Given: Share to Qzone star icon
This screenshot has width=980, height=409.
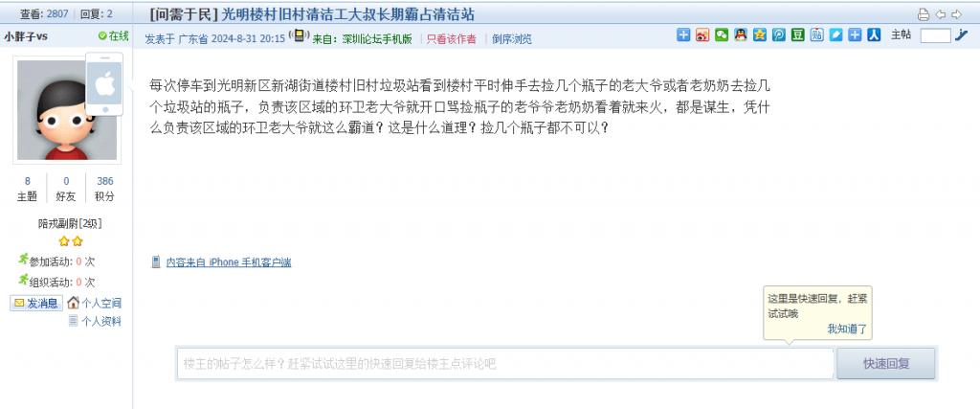Looking at the screenshot, I should click(x=759, y=35).
